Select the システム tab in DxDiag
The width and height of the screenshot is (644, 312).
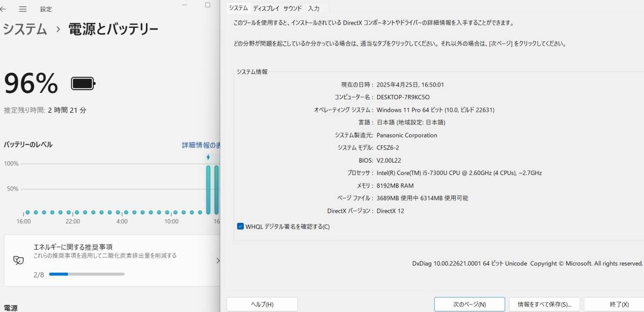pyautogui.click(x=238, y=8)
